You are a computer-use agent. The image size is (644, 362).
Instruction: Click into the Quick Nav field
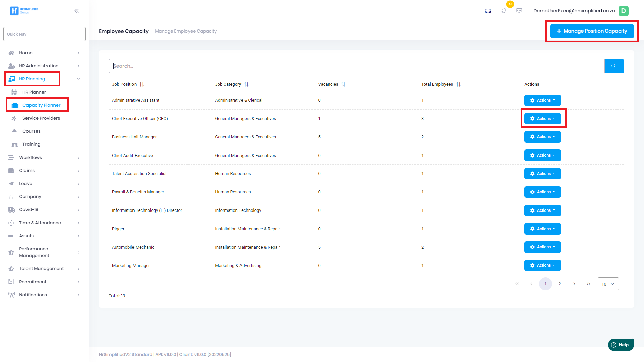click(44, 34)
